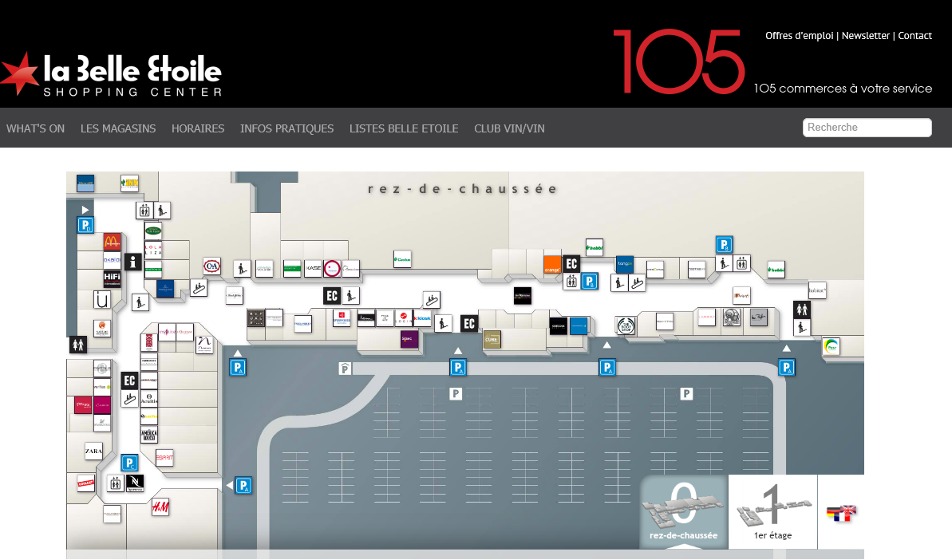Select the P-C parking marker
This screenshot has height=560, width=952.
coord(129,463)
